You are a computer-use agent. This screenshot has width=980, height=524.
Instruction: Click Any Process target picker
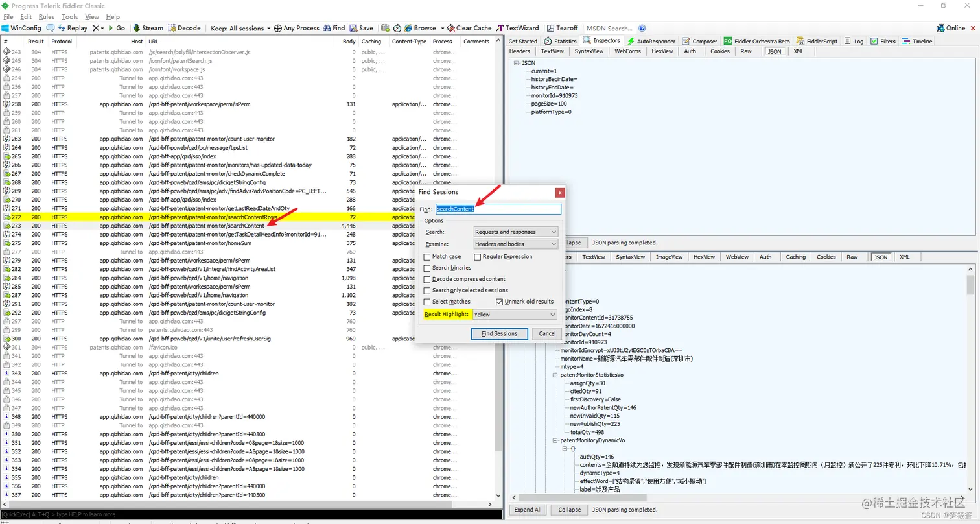(297, 28)
